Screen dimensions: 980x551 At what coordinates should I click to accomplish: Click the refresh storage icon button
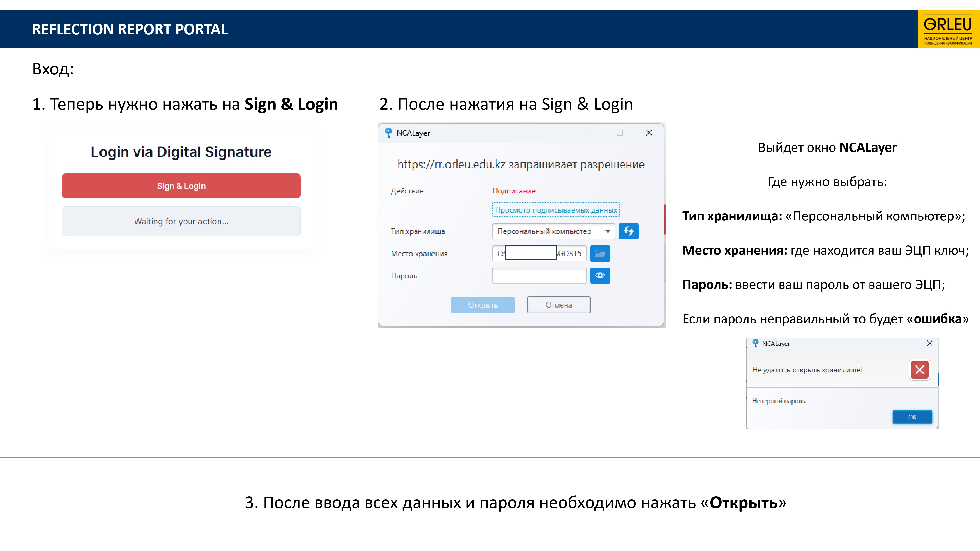pos(628,231)
